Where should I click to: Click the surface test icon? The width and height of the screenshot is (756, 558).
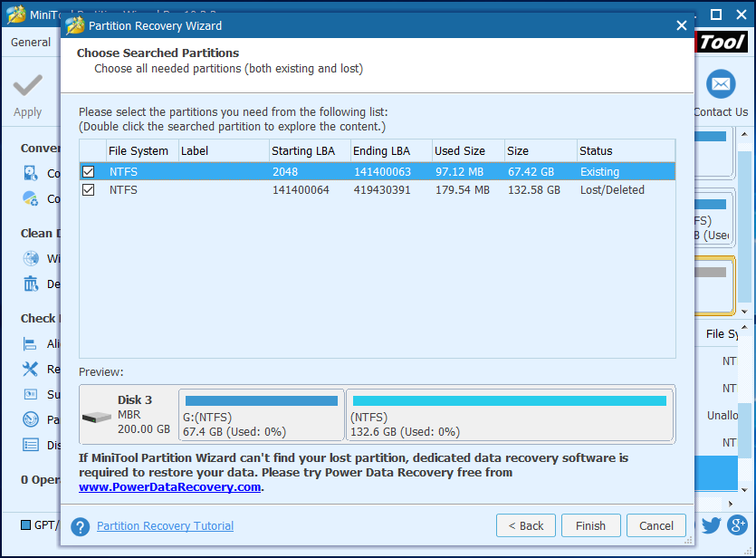coord(31,395)
